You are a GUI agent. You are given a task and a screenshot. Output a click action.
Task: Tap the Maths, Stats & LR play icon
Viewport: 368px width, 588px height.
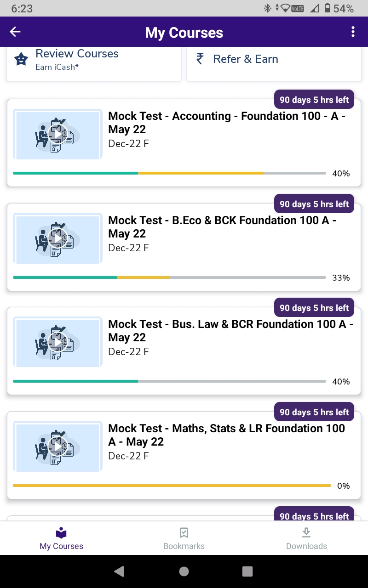coord(58,447)
